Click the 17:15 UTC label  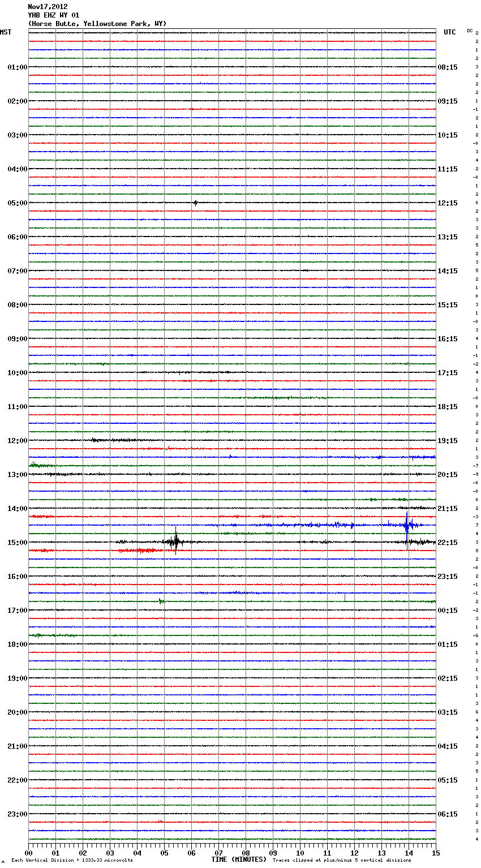pos(448,373)
